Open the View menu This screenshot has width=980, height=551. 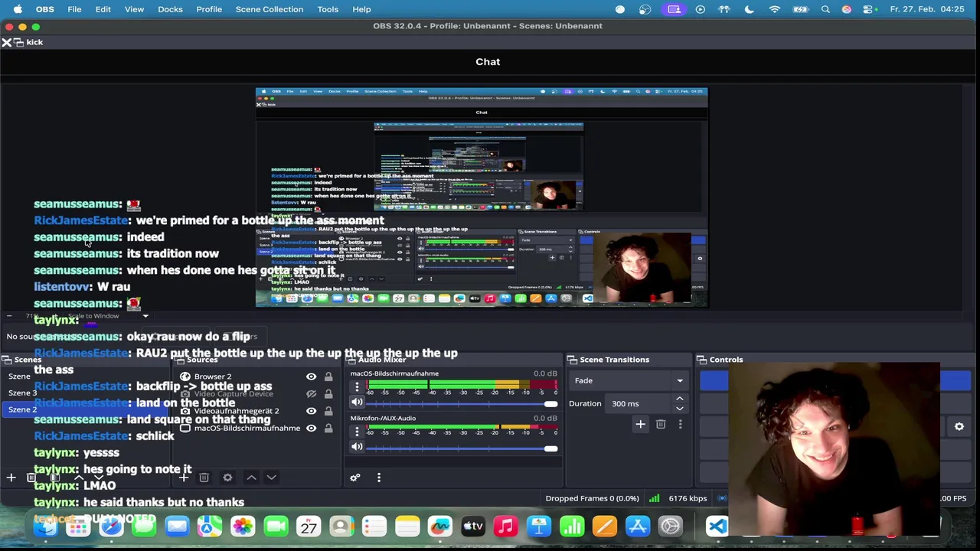(134, 9)
